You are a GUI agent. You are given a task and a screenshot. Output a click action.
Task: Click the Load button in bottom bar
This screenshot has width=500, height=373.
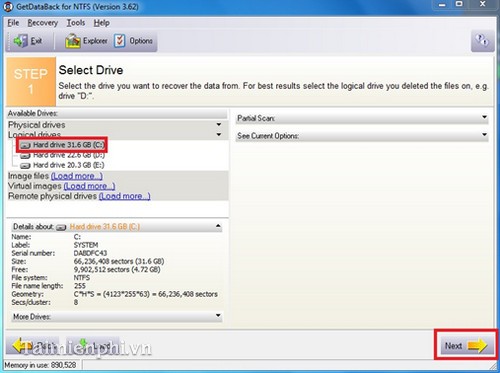93,346
